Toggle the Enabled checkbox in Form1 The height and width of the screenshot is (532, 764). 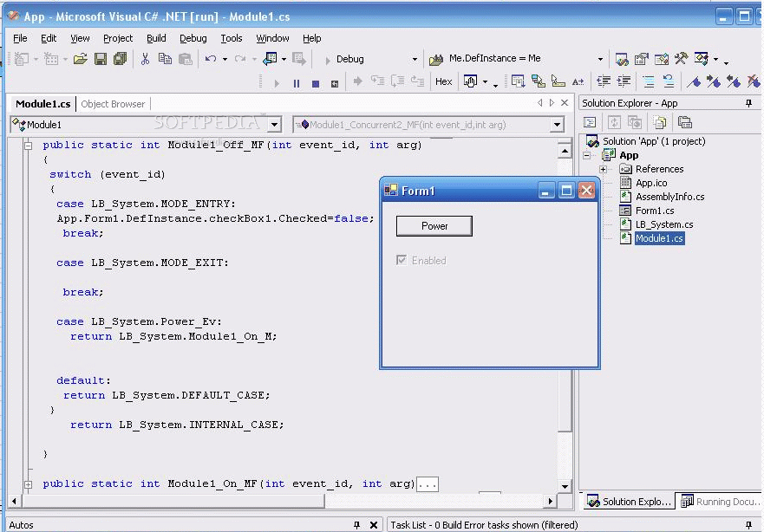[x=401, y=260]
